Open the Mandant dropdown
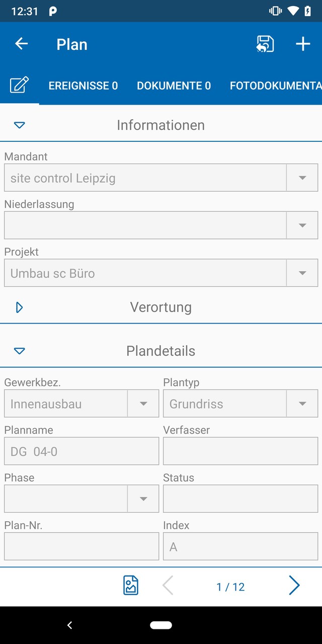 point(302,177)
